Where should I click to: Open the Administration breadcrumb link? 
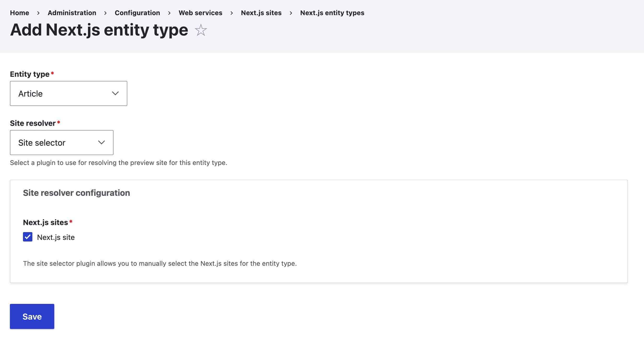tap(72, 13)
